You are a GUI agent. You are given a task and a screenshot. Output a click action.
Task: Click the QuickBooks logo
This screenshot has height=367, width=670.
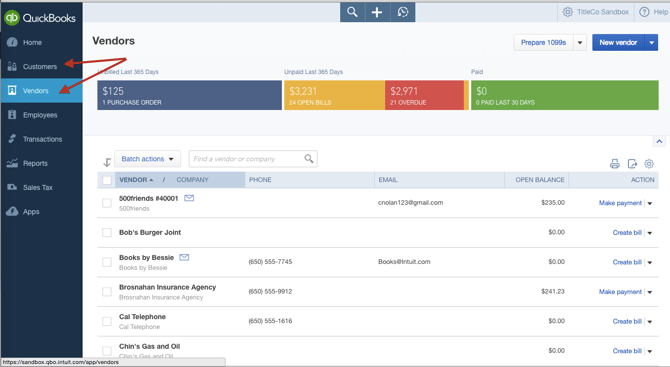40,18
